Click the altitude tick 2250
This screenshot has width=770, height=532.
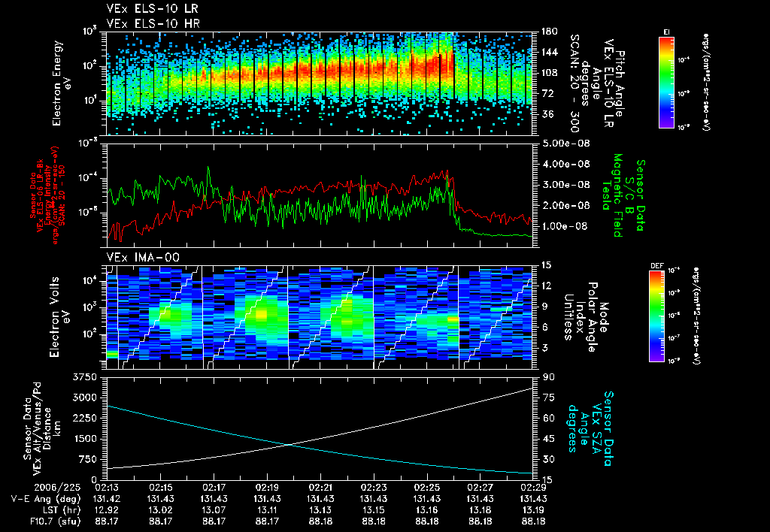tap(84, 418)
